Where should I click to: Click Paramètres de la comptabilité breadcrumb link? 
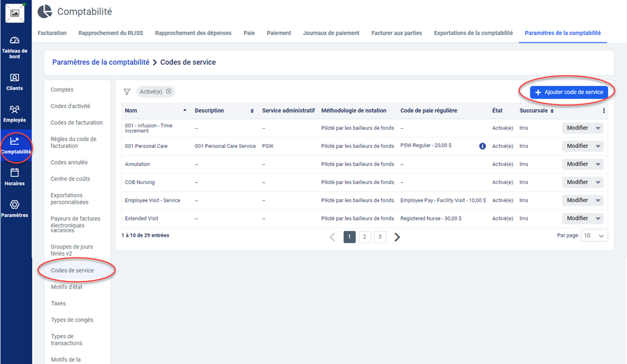(101, 62)
